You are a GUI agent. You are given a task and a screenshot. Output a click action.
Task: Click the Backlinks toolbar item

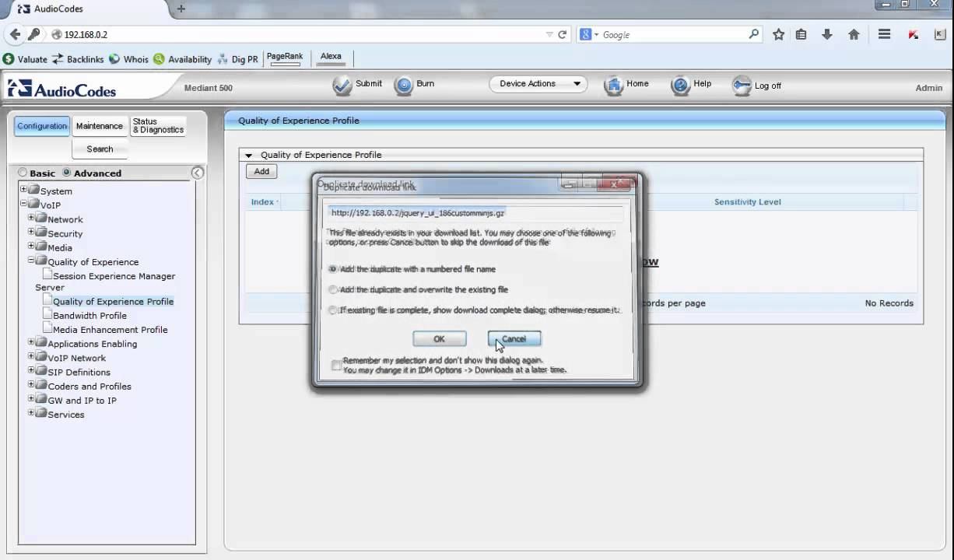(78, 59)
